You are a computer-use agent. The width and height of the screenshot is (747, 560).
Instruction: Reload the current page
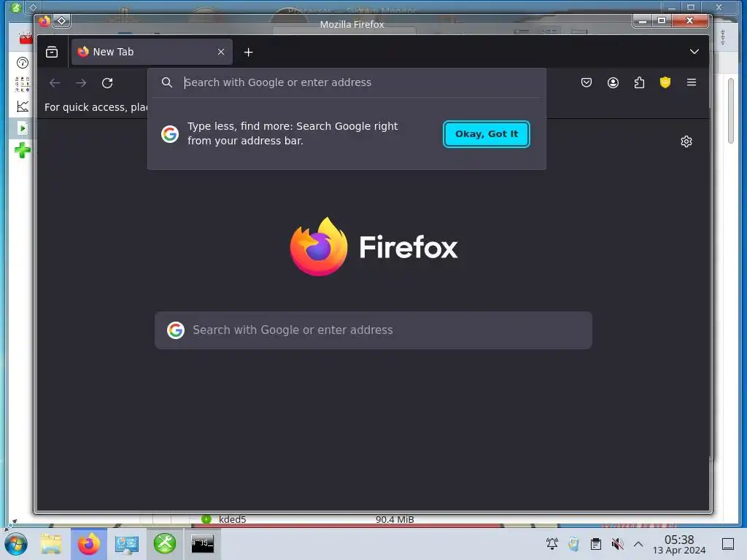point(107,83)
